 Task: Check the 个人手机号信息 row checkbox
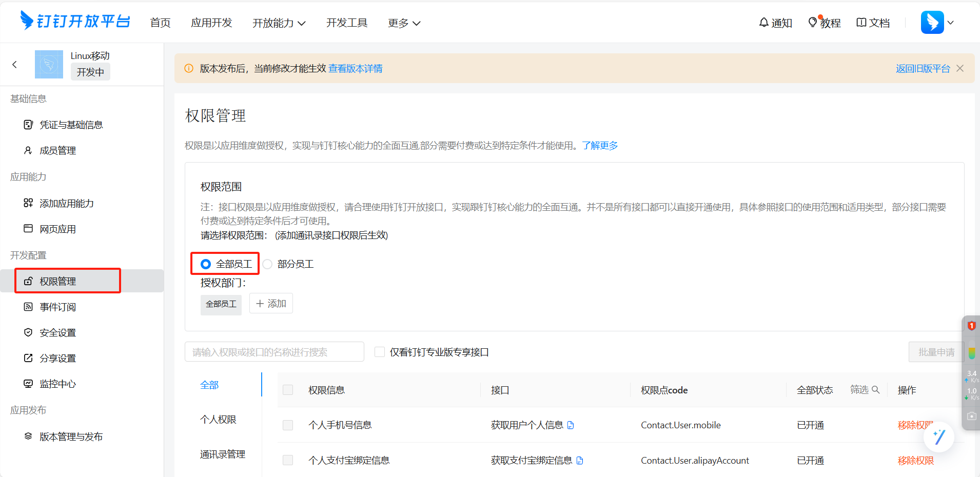point(288,425)
